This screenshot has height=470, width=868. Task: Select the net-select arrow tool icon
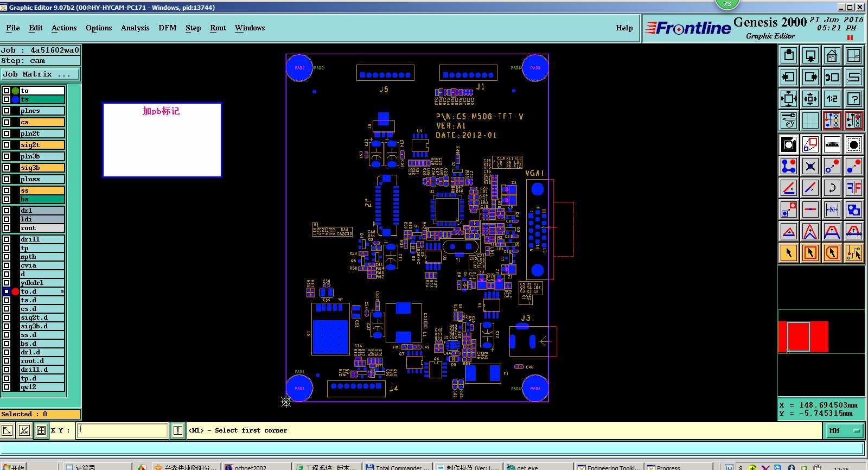pos(854,253)
